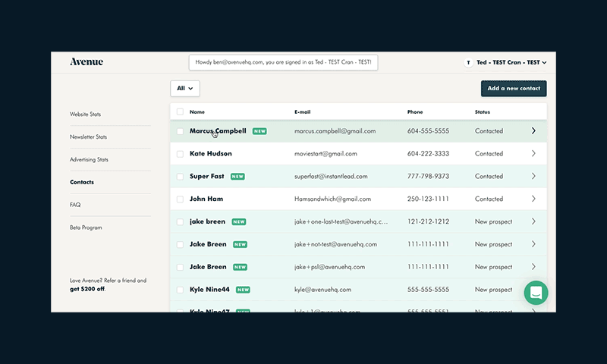Click the Super Fast row chevron
607x364 pixels.
(533, 176)
